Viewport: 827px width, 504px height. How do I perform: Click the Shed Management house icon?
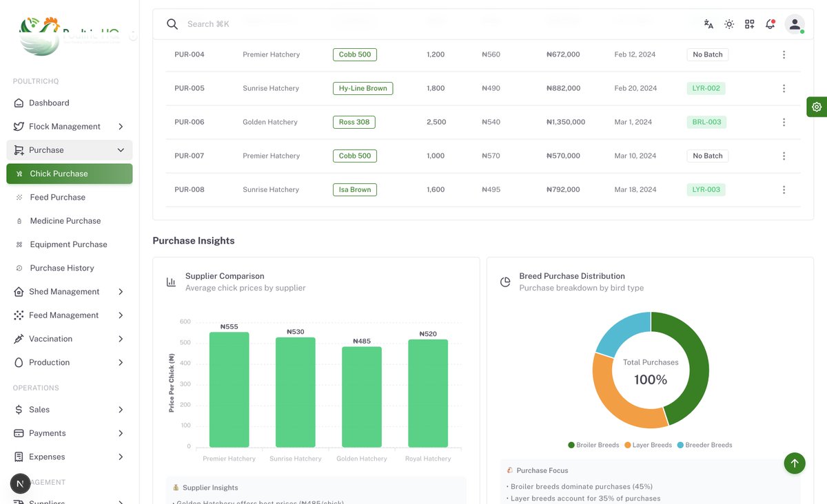(x=19, y=292)
